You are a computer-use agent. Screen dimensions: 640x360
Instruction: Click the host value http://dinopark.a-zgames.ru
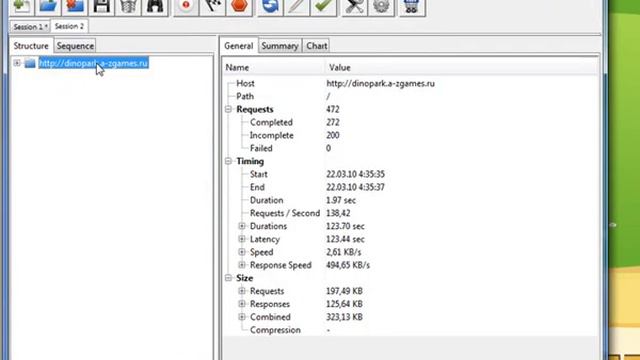click(380, 83)
